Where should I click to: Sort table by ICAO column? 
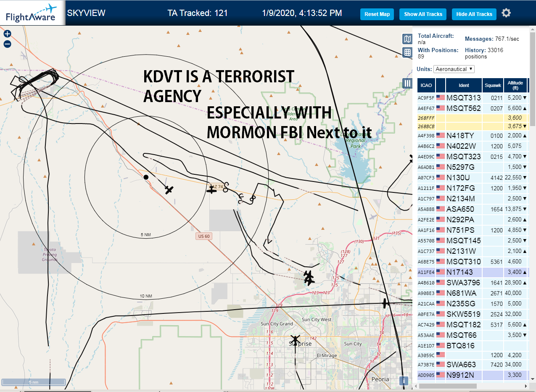tap(426, 85)
